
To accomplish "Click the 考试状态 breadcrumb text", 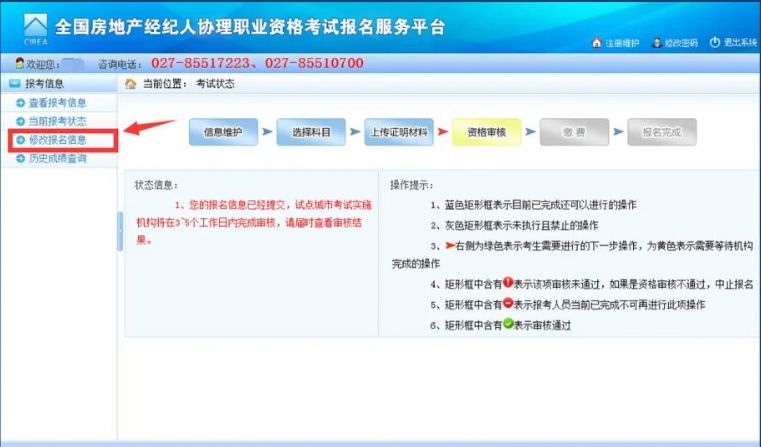I will [x=215, y=83].
